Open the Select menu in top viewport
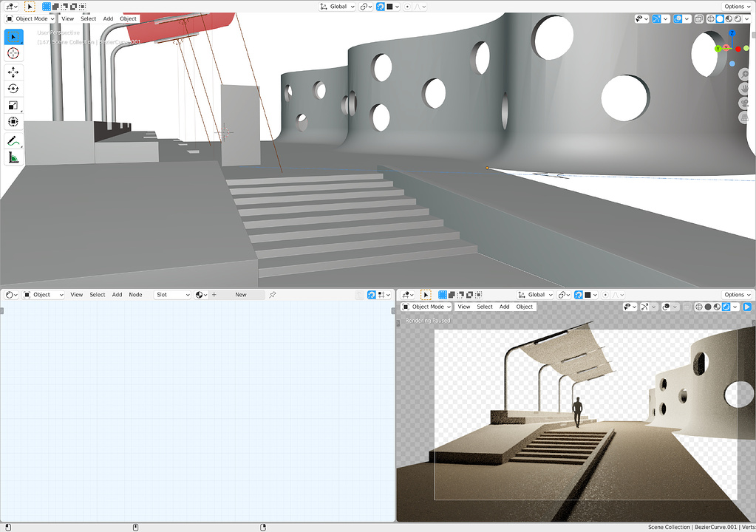 point(88,18)
